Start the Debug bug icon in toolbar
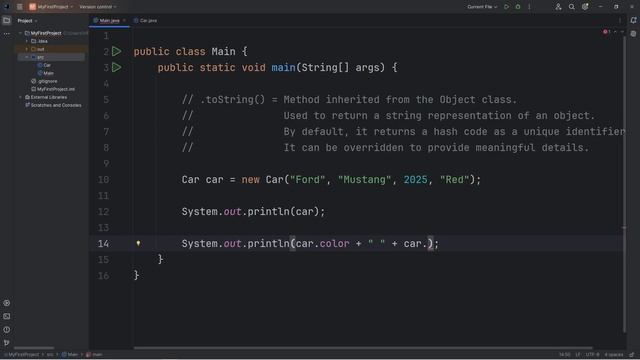This screenshot has width=640, height=360. click(518, 7)
